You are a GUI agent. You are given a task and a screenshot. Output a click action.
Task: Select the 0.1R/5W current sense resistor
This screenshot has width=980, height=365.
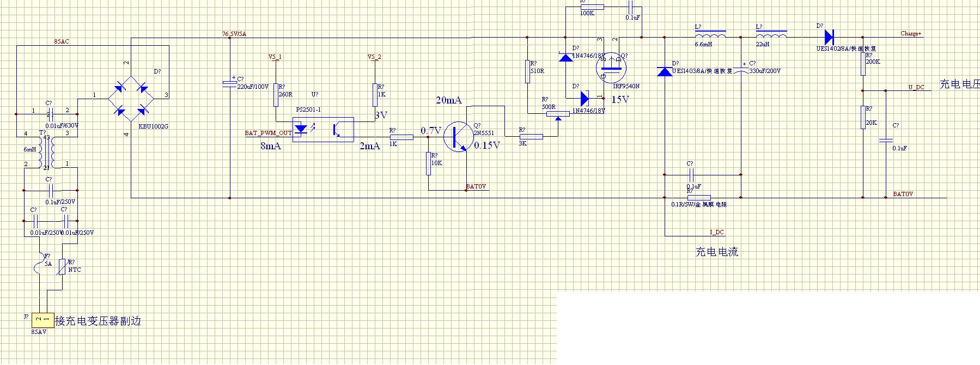point(699,197)
